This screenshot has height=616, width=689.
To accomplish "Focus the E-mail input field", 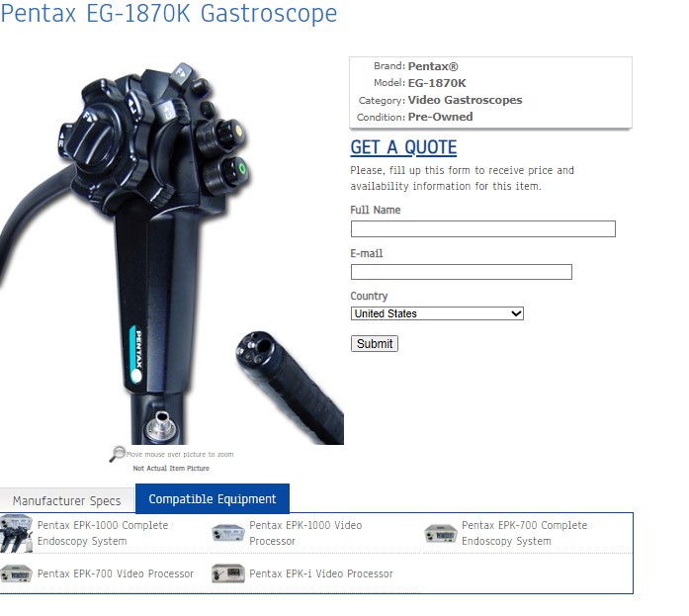I will (462, 272).
